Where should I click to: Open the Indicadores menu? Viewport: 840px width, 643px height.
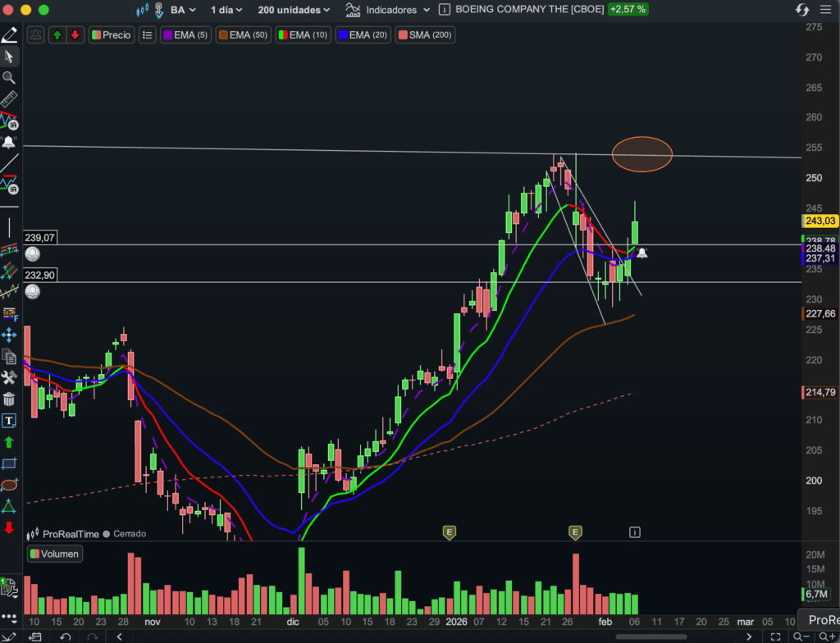pyautogui.click(x=381, y=10)
